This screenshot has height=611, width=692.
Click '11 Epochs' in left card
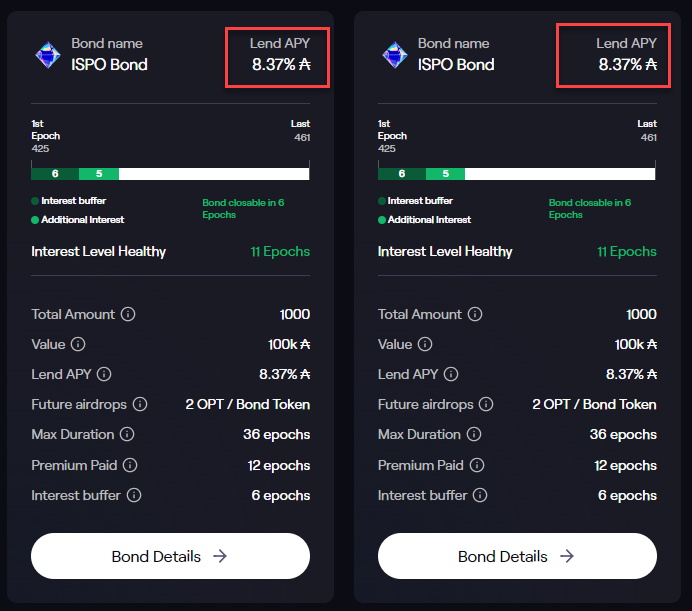[x=280, y=252]
